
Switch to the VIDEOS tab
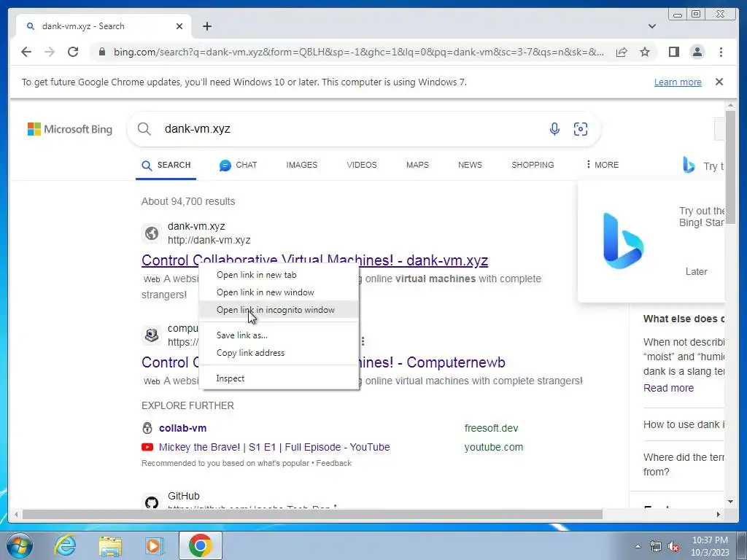tap(362, 166)
